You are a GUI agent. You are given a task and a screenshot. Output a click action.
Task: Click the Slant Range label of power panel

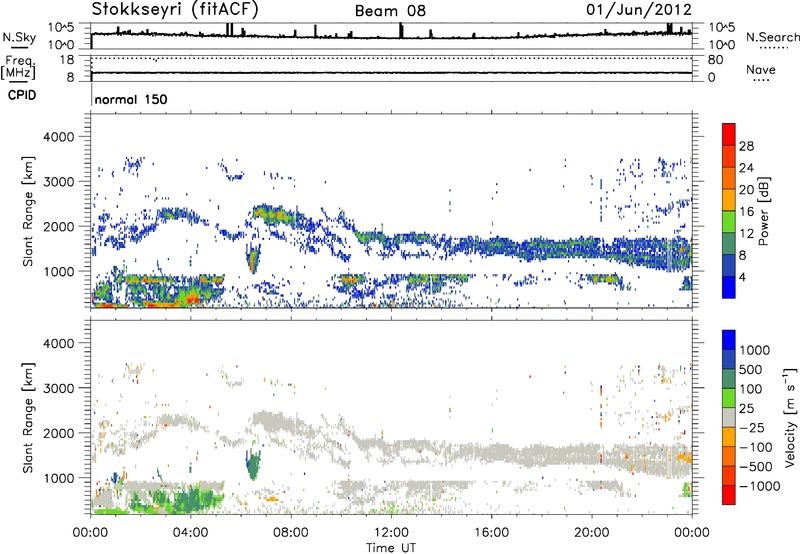[28, 211]
